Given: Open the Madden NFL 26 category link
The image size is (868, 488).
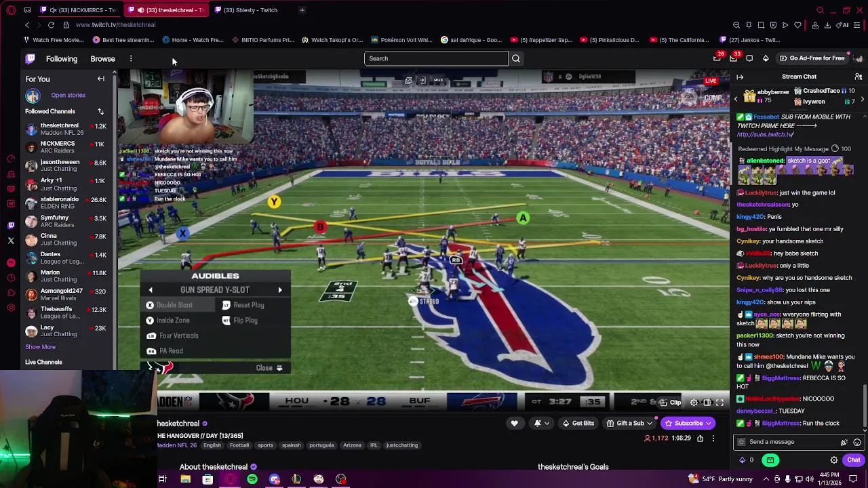Looking at the screenshot, I should tap(177, 445).
